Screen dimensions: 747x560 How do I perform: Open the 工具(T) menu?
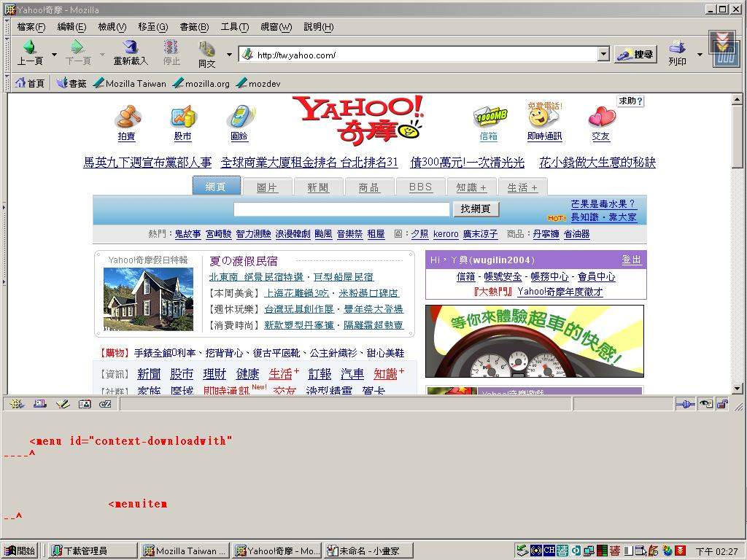(234, 27)
